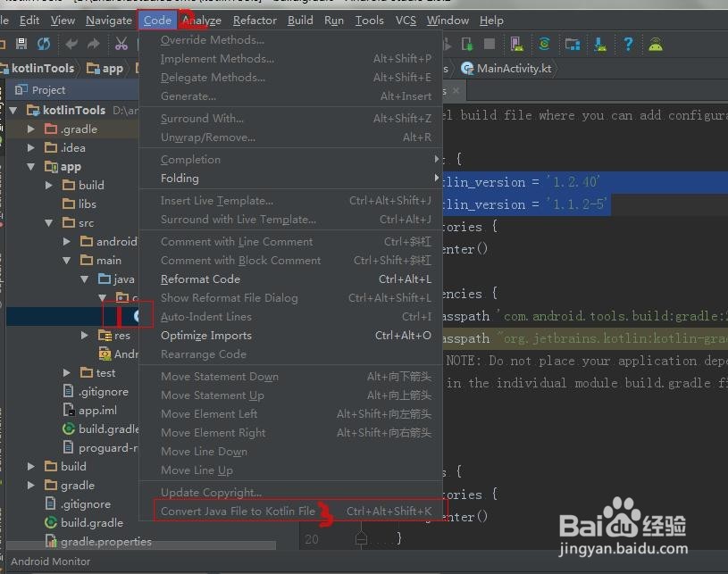Click the Redo arrow icon
Image resolution: width=728 pixels, height=574 pixels.
(94, 44)
